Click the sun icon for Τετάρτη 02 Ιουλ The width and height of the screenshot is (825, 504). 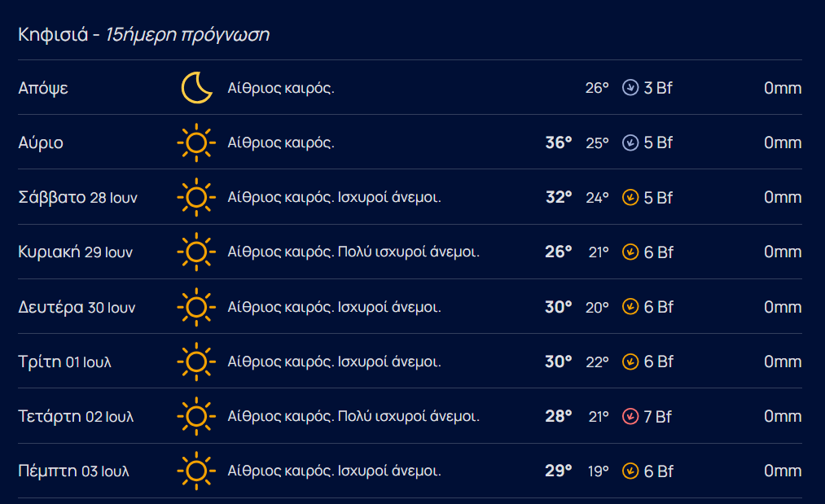[196, 416]
